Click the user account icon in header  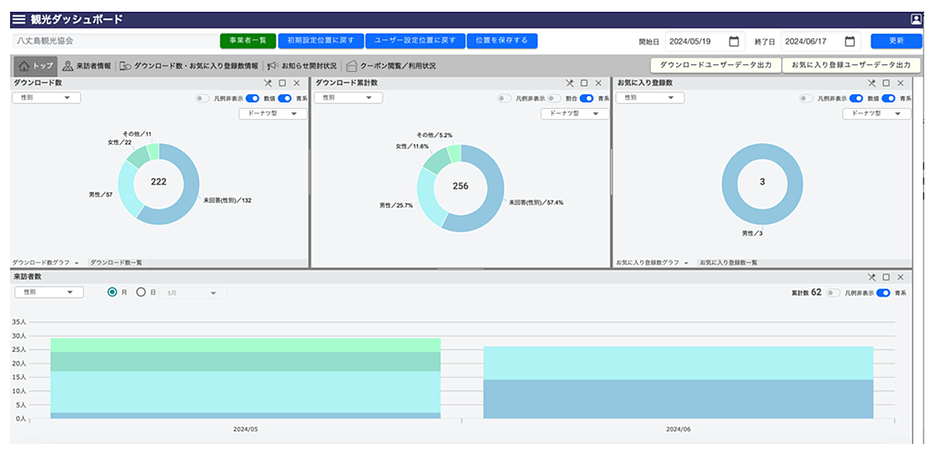coord(916,19)
